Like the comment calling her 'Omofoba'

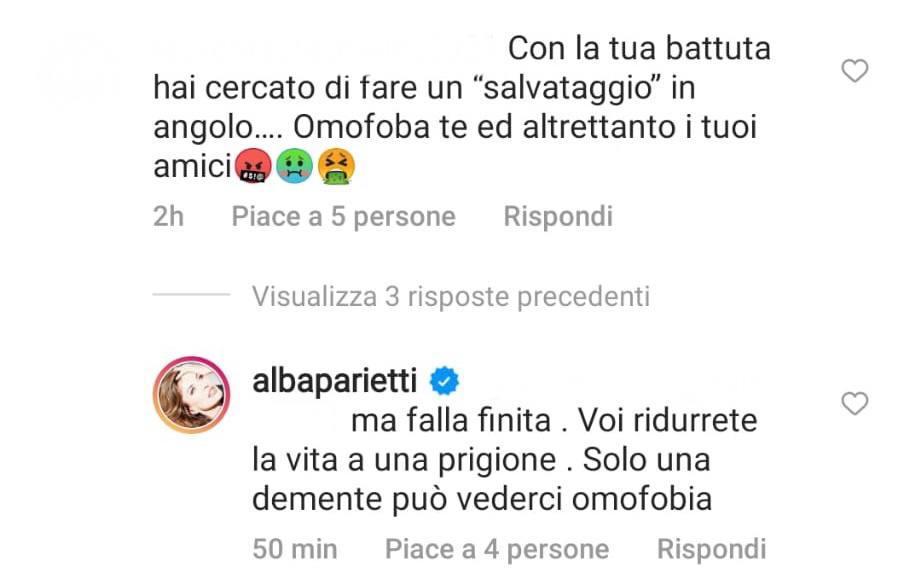point(855,71)
